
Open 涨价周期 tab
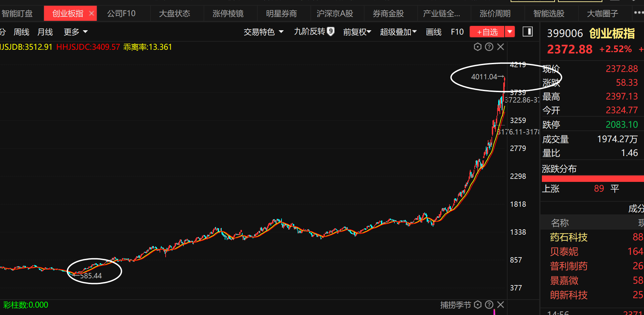(495, 13)
